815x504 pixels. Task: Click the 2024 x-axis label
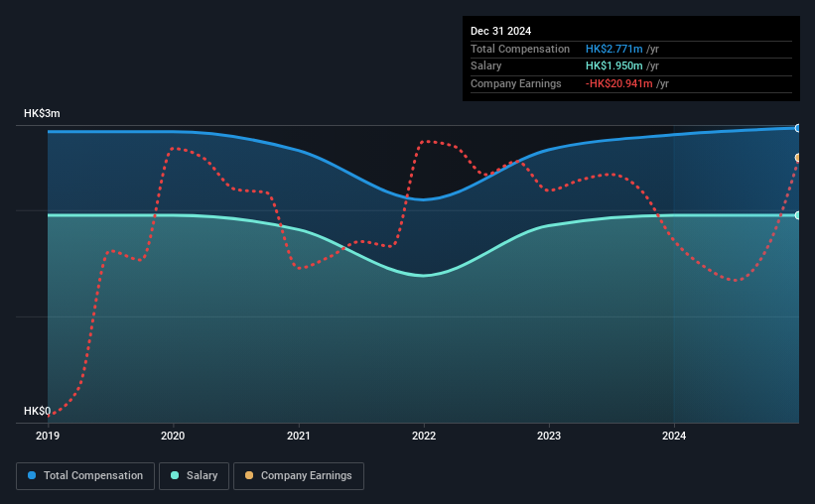pos(674,436)
